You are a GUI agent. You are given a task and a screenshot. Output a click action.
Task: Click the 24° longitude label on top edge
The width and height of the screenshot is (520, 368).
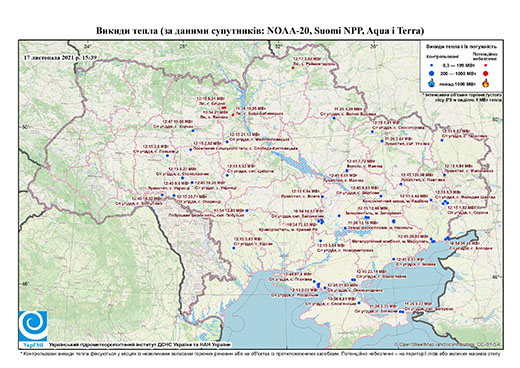[x=87, y=46]
